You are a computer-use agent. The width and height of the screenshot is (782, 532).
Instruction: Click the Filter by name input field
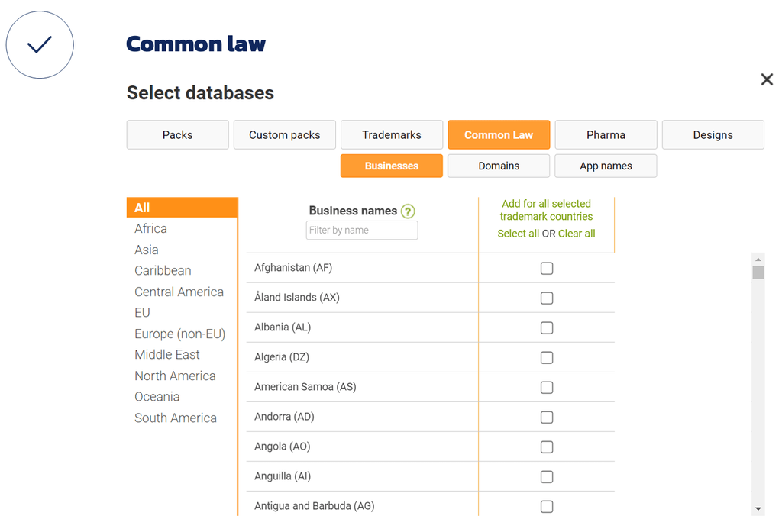361,230
